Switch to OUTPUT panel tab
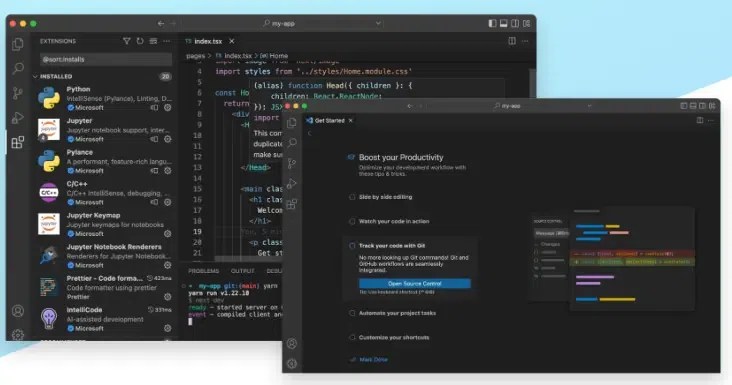 tap(243, 271)
